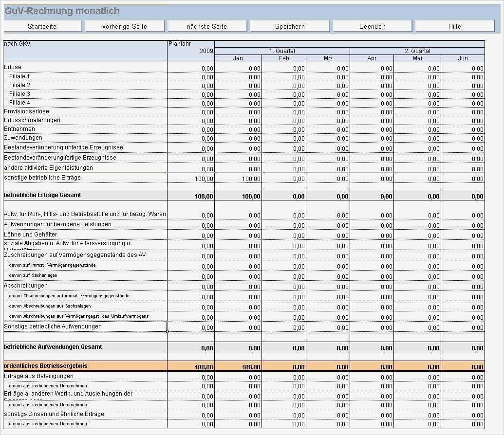The height and width of the screenshot is (435, 504).
Task: Select the Erlöse row label
Action: tap(13, 67)
